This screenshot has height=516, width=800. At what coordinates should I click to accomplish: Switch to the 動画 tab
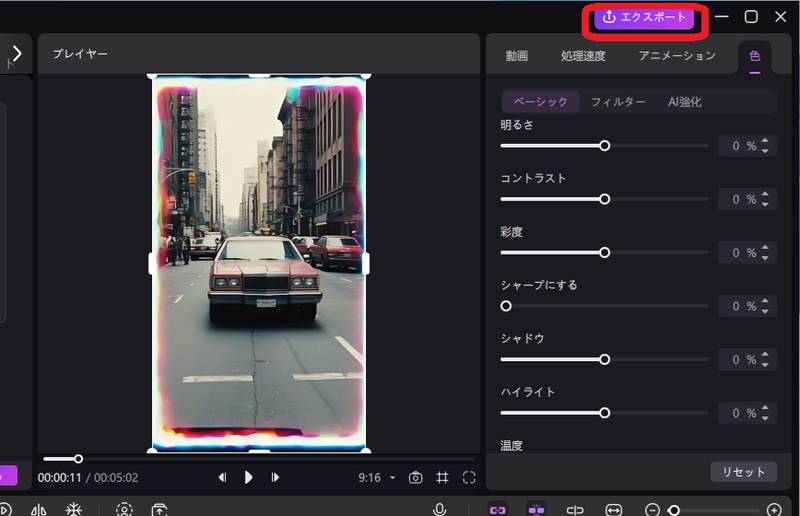tap(516, 56)
